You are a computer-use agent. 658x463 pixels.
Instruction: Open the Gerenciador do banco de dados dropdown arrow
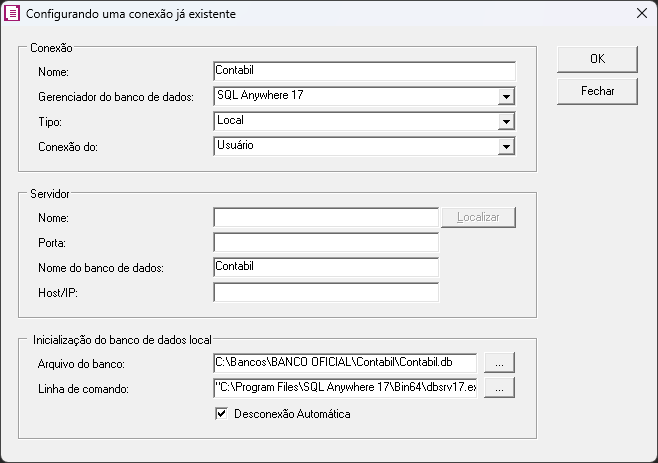point(506,97)
